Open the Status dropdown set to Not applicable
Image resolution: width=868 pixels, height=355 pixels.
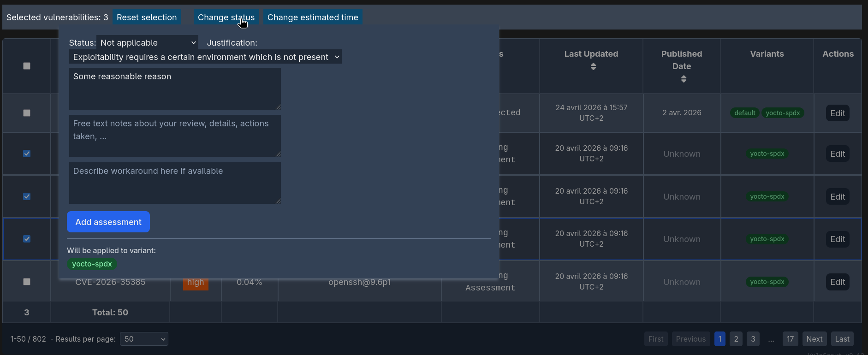tap(147, 42)
